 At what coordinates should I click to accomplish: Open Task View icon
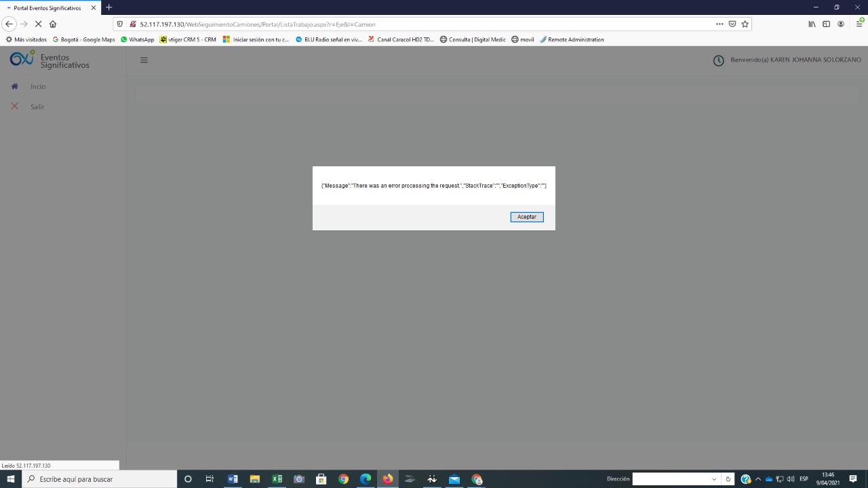(210, 479)
